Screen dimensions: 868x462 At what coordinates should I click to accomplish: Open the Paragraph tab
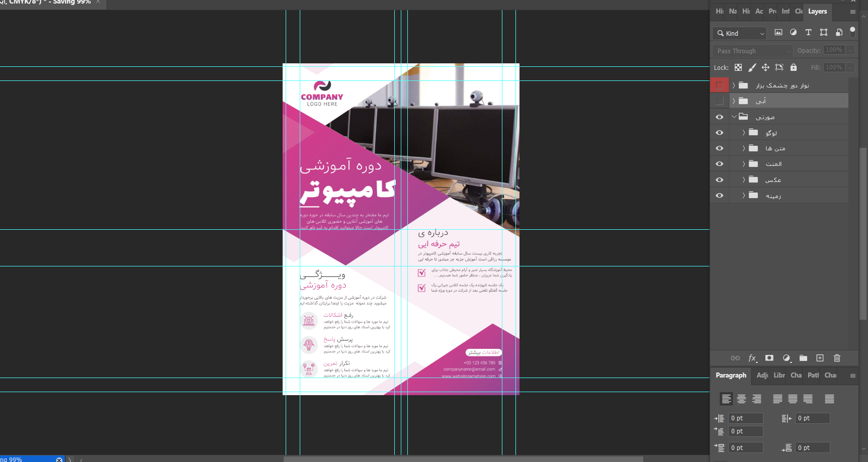[731, 375]
